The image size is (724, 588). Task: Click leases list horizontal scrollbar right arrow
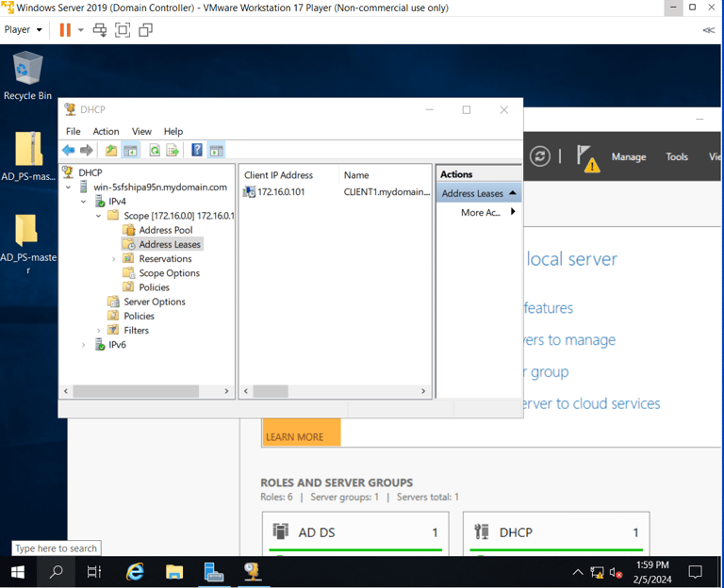click(423, 391)
